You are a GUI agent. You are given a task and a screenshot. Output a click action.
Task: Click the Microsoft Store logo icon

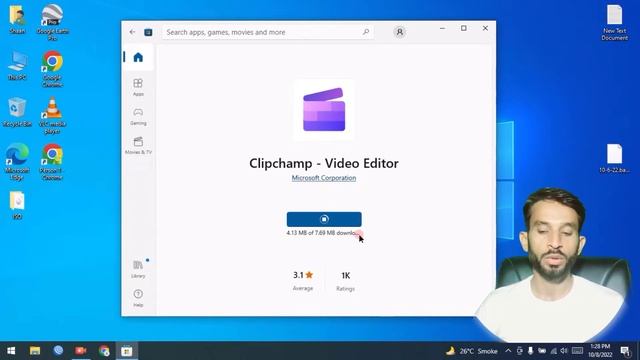pyautogui.click(x=148, y=32)
